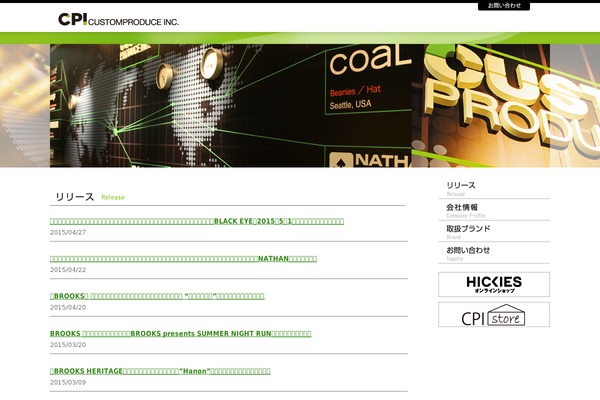Click the date text 2015/04/22

[68, 270]
